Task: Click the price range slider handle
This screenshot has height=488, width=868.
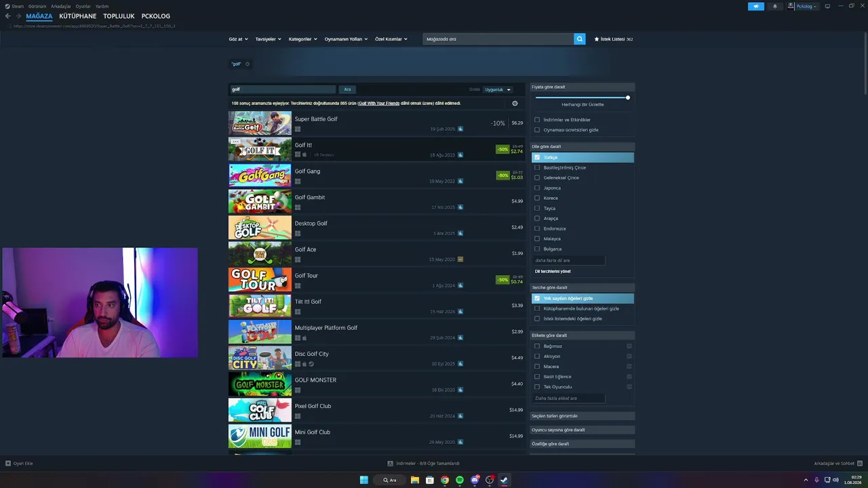Action: coord(628,98)
